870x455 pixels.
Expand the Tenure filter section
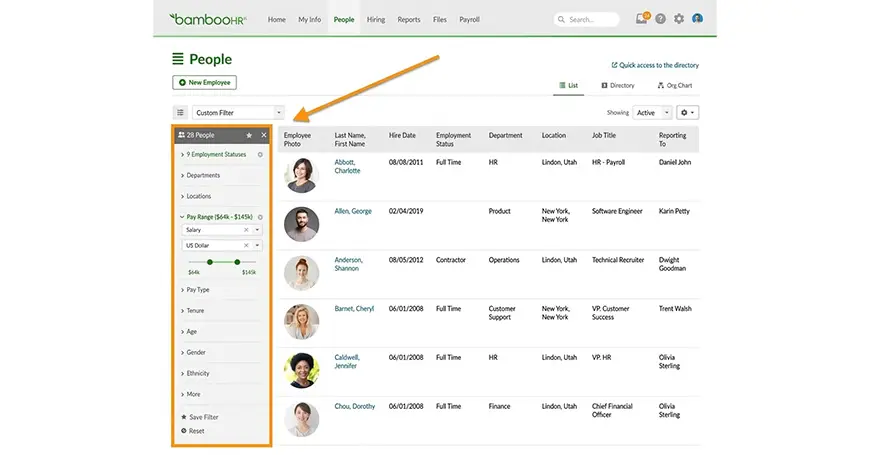pos(195,311)
